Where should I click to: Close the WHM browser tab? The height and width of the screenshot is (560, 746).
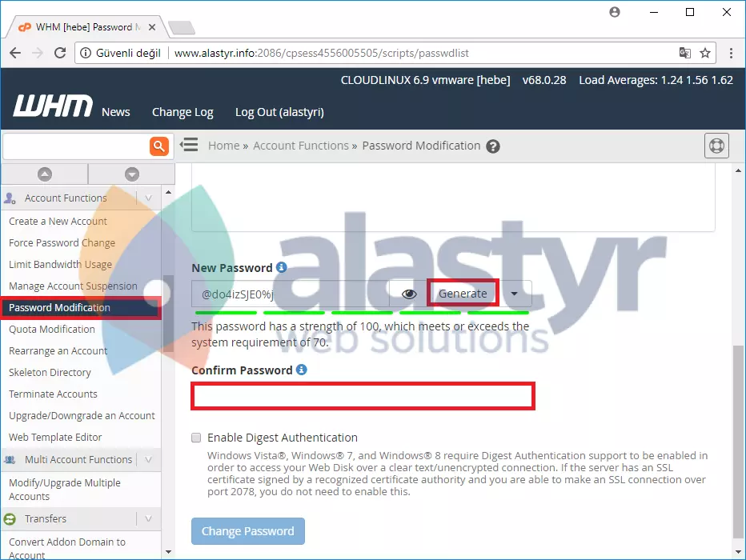tap(152, 27)
